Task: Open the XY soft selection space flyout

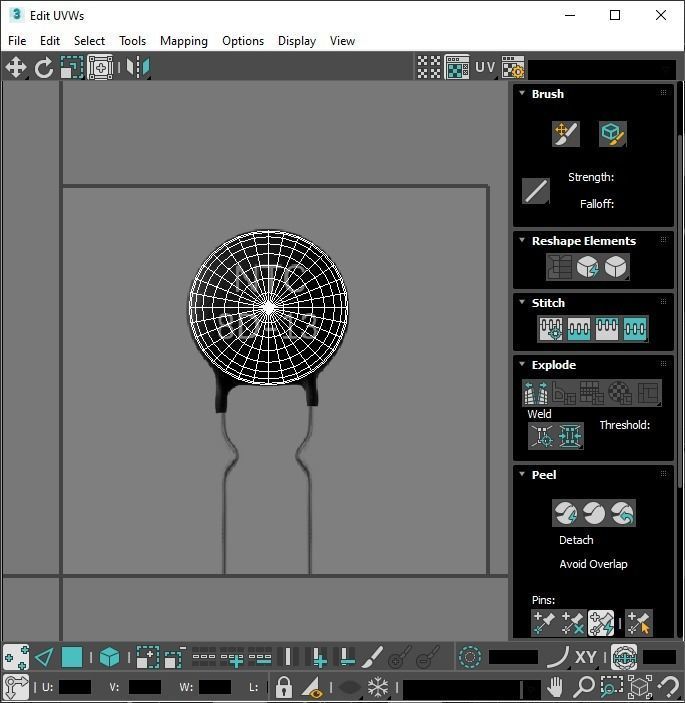Action: (x=586, y=657)
